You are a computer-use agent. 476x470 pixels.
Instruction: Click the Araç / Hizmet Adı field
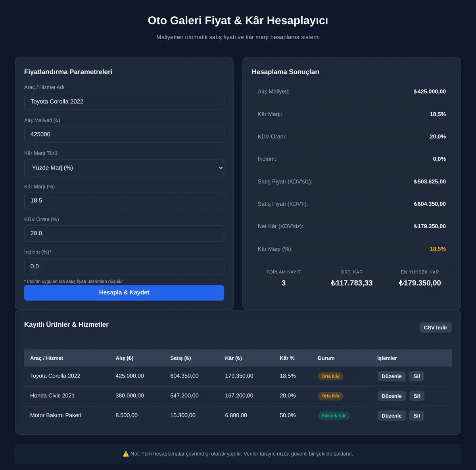tap(124, 102)
